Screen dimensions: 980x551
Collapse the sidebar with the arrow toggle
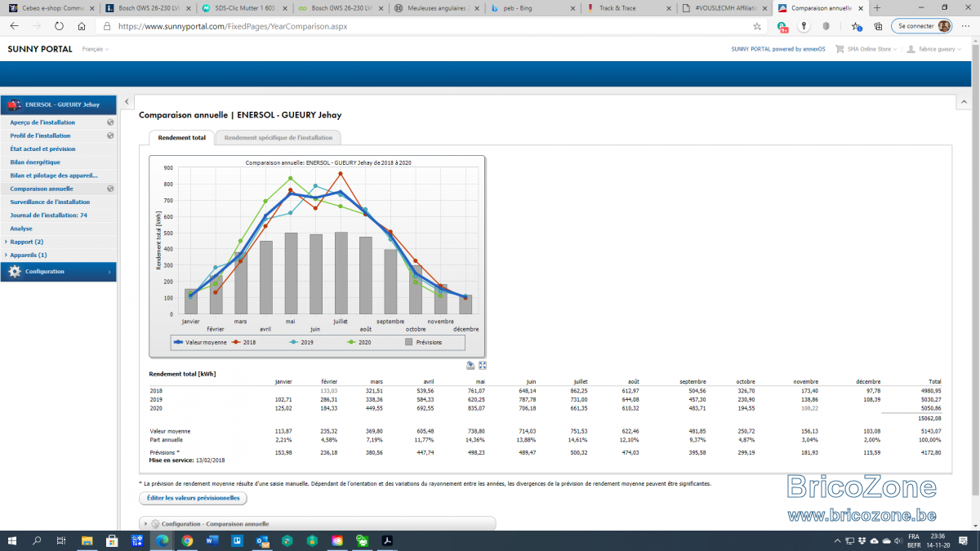(127, 102)
